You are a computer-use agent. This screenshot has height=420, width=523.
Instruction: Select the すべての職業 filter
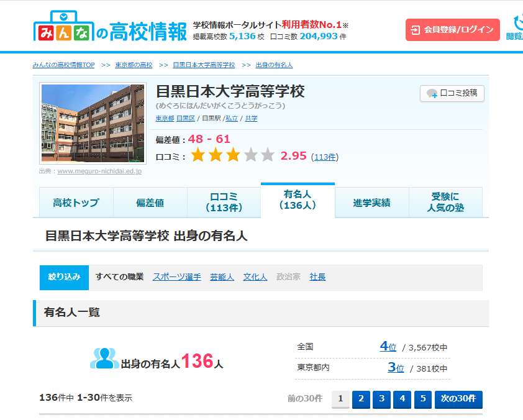[119, 277]
